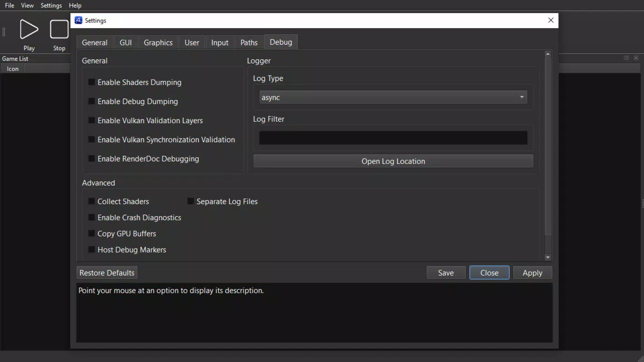Switch to the General settings tab

[x=95, y=43]
